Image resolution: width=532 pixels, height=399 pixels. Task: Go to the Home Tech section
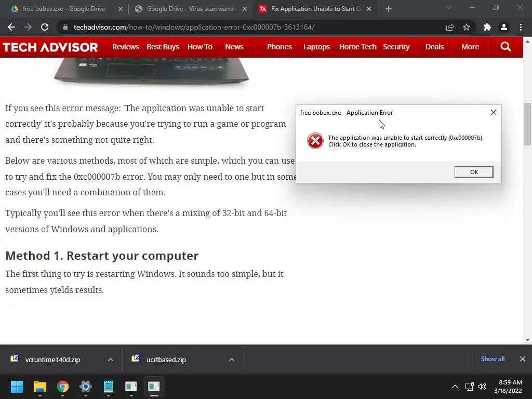[358, 47]
